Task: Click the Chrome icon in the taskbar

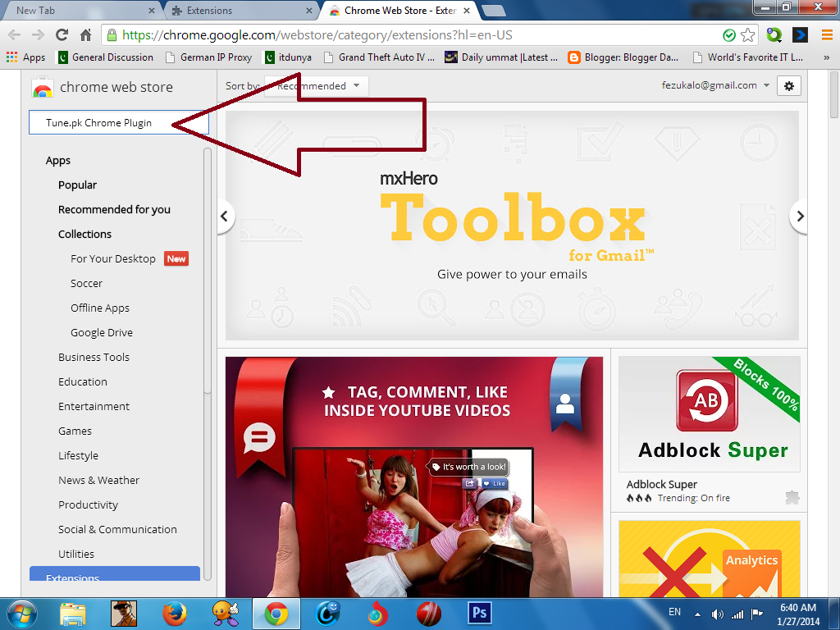Action: (276, 614)
